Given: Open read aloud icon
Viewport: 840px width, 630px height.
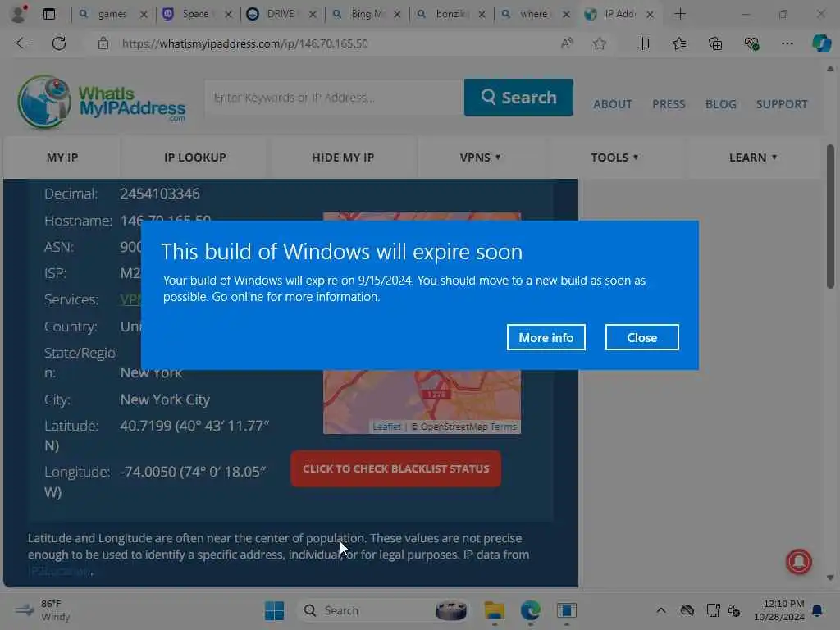Looking at the screenshot, I should click(x=567, y=43).
